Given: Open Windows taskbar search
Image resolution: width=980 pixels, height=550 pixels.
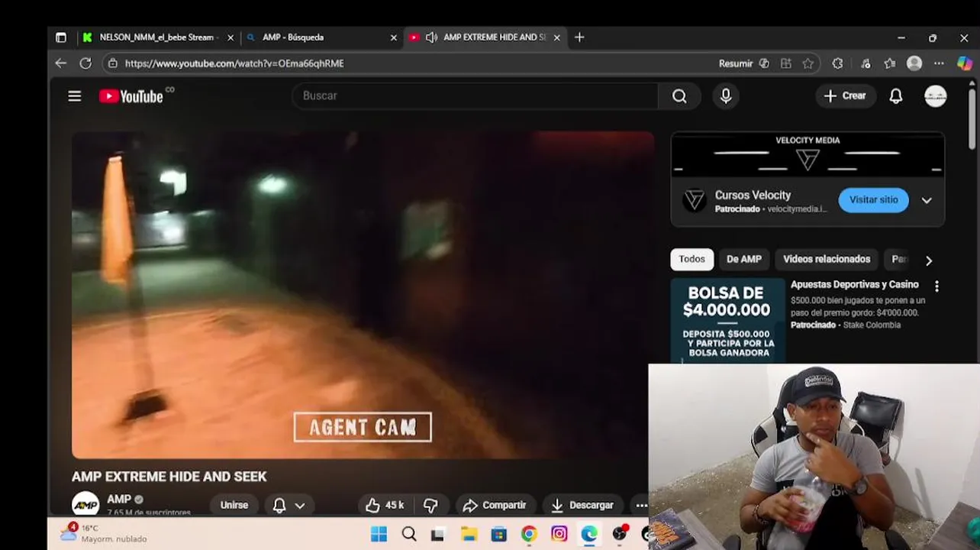Looking at the screenshot, I should 409,534.
